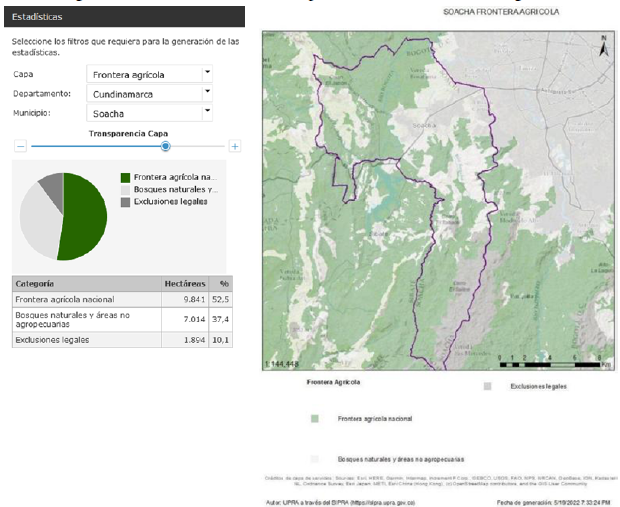Click the Exclusiones legales gray legend square
The width and height of the screenshot is (620, 507).
click(125, 201)
